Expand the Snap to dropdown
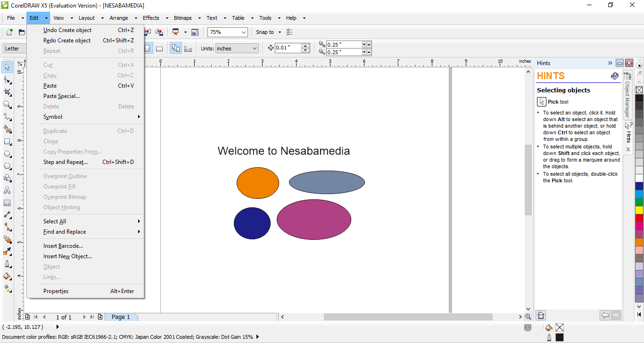 coord(280,32)
